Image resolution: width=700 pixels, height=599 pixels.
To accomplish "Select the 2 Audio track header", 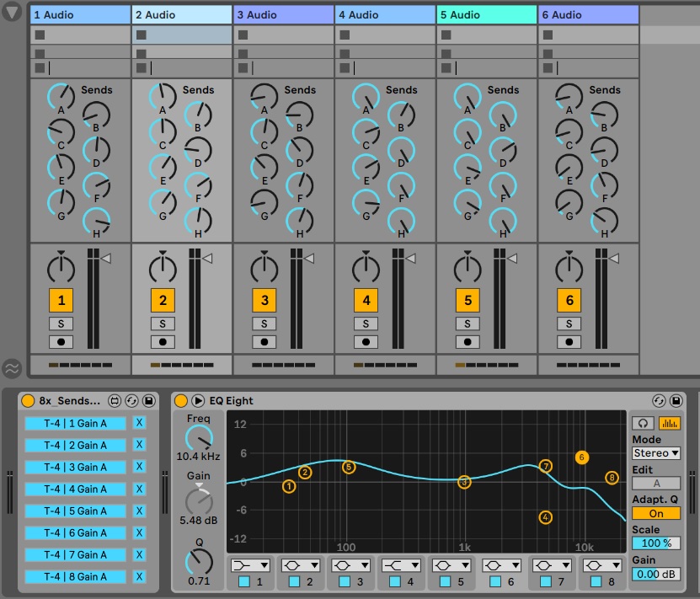I will [x=181, y=14].
